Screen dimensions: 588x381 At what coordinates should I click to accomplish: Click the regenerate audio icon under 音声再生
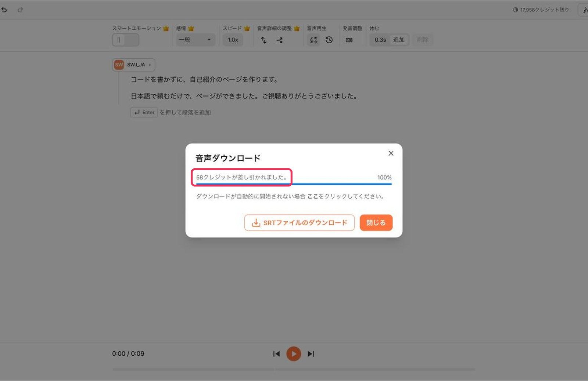[x=313, y=40]
